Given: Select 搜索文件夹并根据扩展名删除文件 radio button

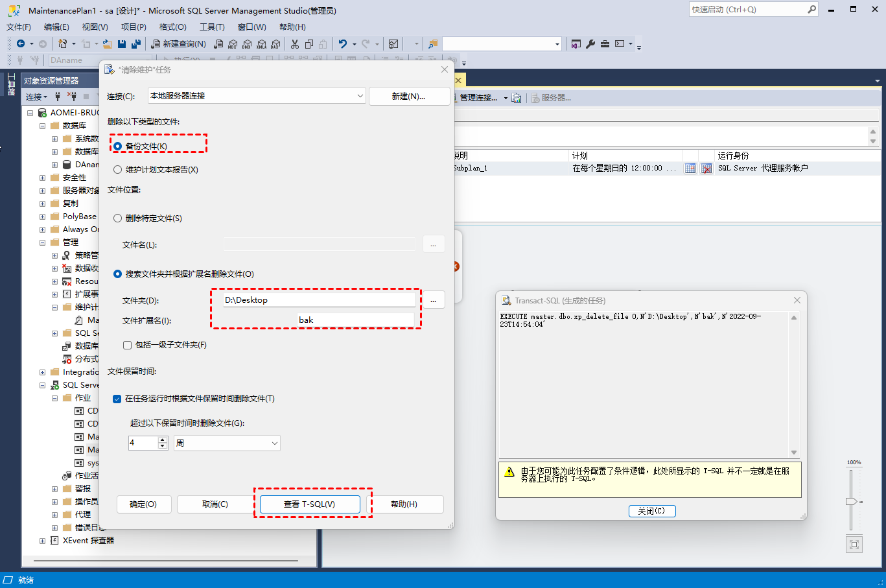Looking at the screenshot, I should (117, 274).
